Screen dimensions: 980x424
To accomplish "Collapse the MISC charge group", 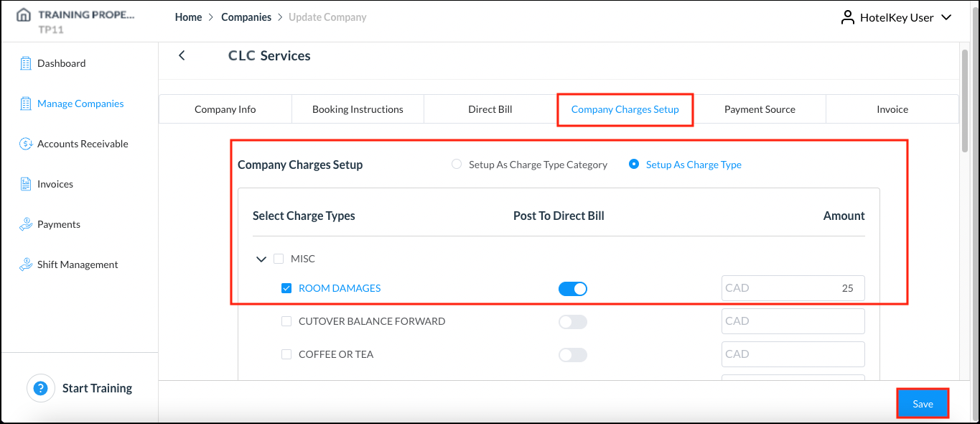I will (261, 259).
